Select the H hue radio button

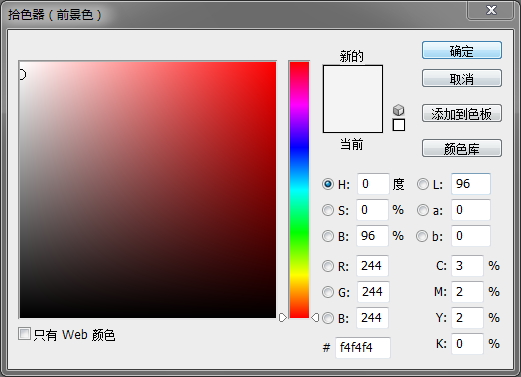[328, 184]
